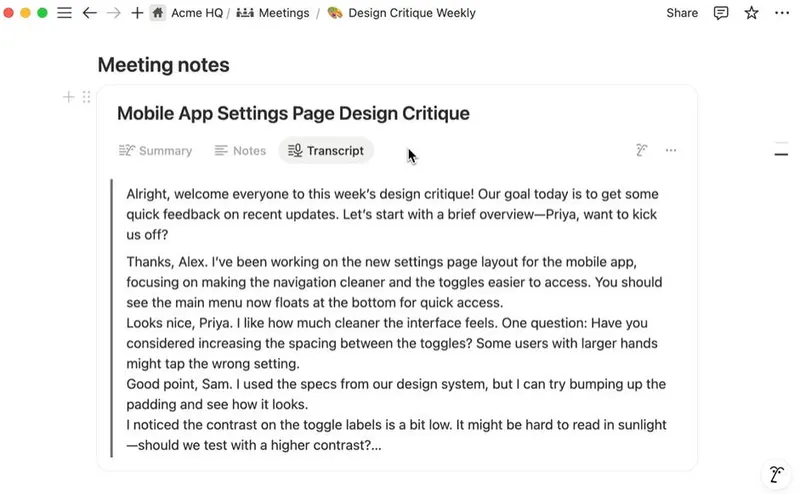Go back to previous page

[x=89, y=13]
